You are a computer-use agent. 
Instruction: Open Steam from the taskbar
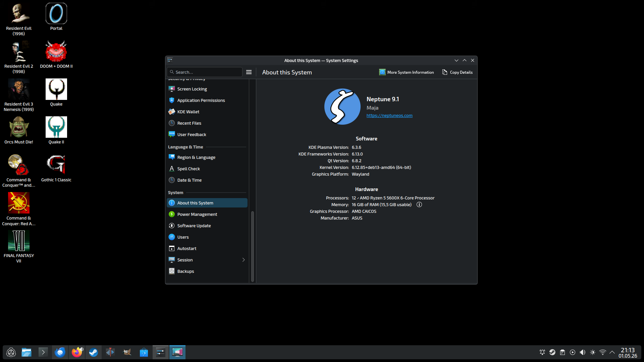point(94,352)
